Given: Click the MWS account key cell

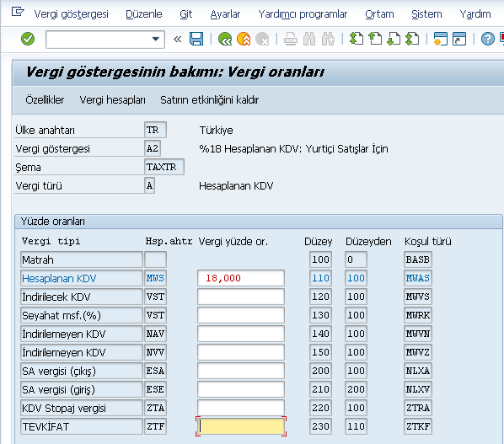Looking at the screenshot, I should click(155, 278).
